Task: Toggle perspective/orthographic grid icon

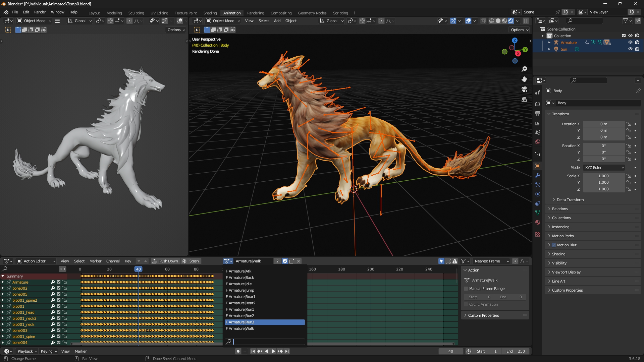Action: [524, 100]
